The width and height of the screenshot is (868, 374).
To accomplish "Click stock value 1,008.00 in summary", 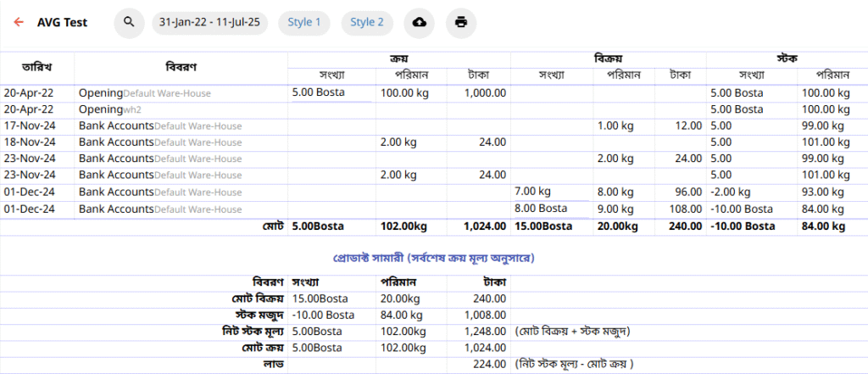I will pyautogui.click(x=485, y=315).
